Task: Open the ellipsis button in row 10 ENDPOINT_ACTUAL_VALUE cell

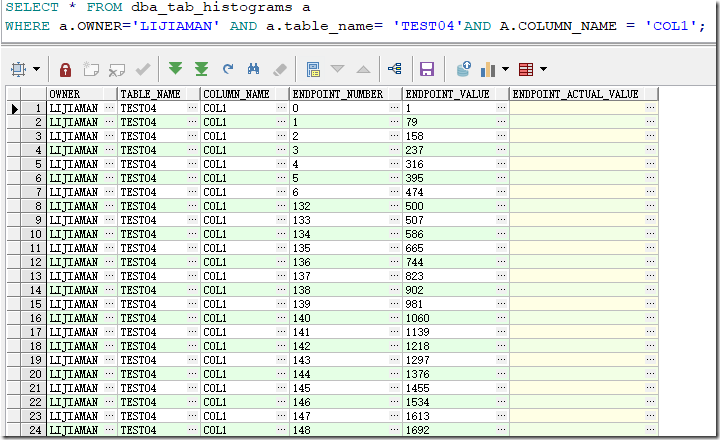Action: point(650,234)
